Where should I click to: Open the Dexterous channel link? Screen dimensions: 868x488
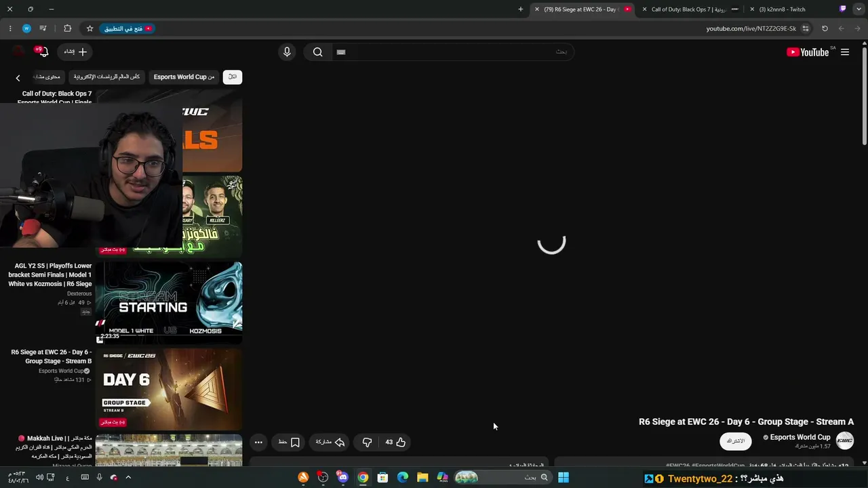click(x=79, y=293)
